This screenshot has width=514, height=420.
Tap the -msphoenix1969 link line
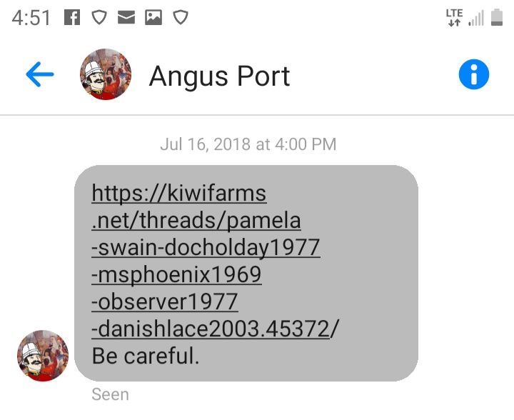coord(176,275)
